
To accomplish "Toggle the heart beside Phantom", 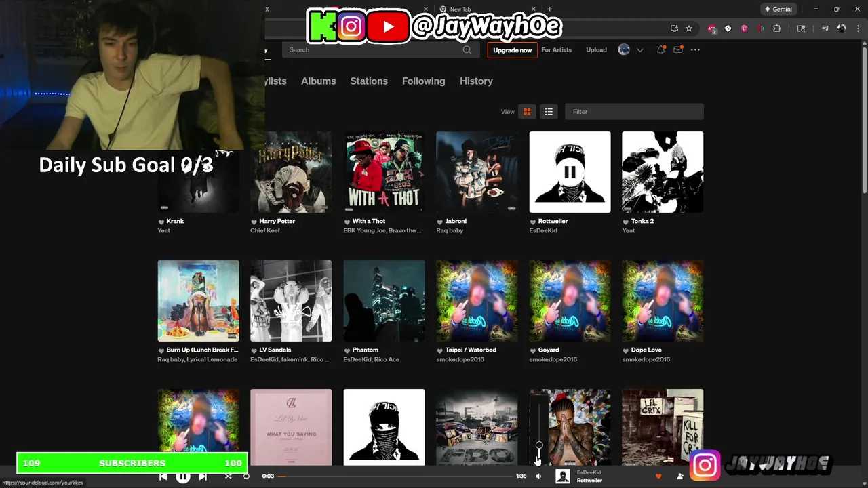I will click(347, 350).
